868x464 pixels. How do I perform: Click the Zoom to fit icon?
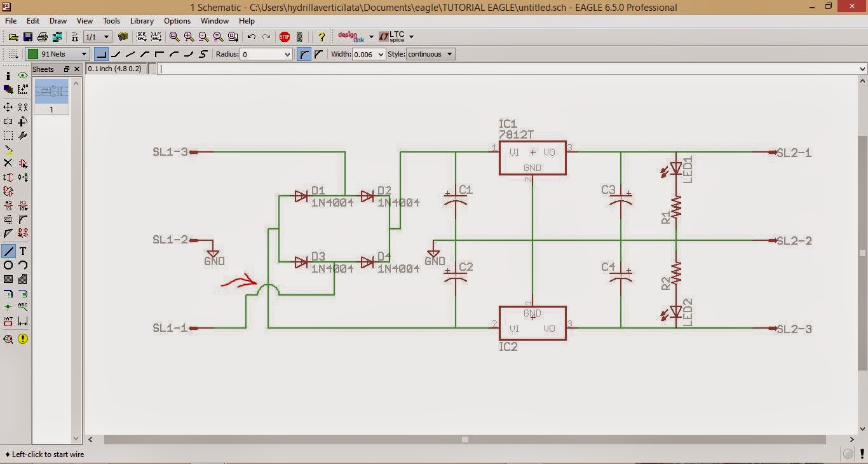tap(173, 36)
